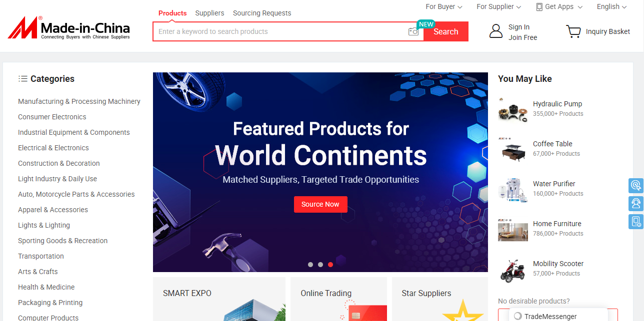Open the customer service headset icon
This screenshot has height=321, width=644.
coord(635,203)
